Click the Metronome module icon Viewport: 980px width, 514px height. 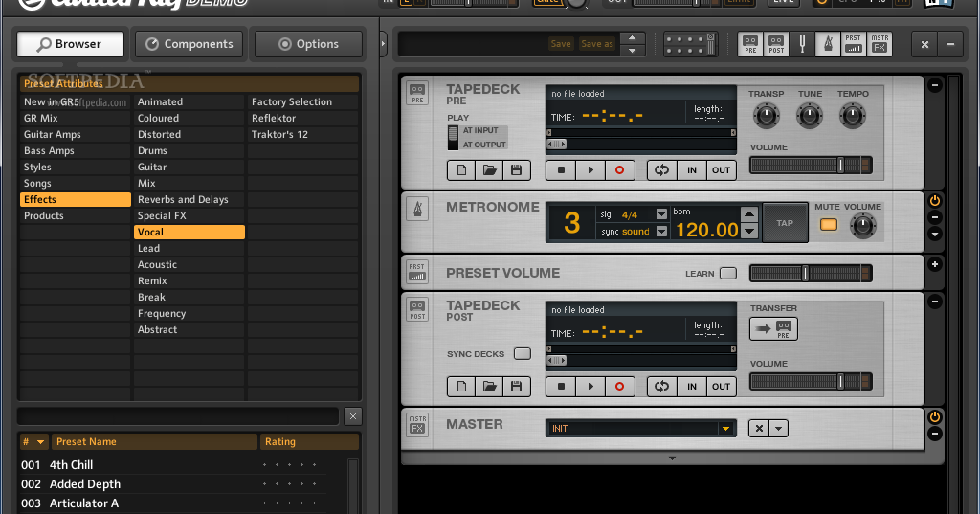pyautogui.click(x=417, y=209)
